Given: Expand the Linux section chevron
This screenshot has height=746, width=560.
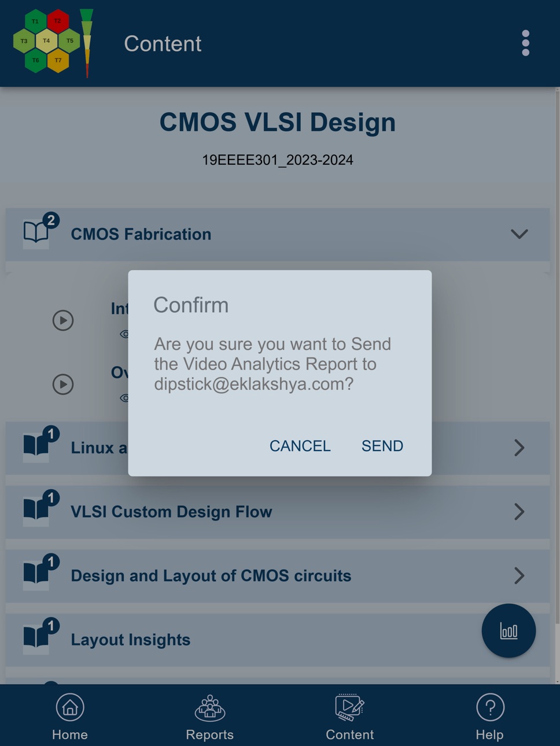Looking at the screenshot, I should (x=519, y=448).
